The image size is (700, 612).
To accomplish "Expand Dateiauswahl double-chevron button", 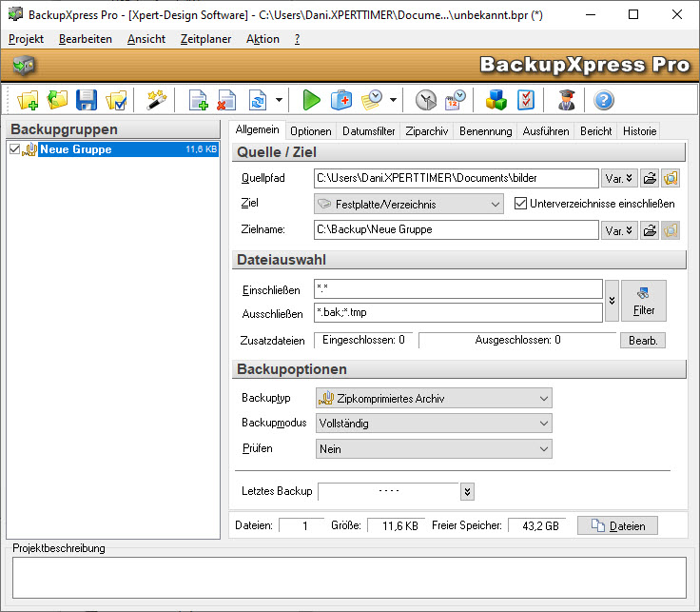I will click(612, 301).
